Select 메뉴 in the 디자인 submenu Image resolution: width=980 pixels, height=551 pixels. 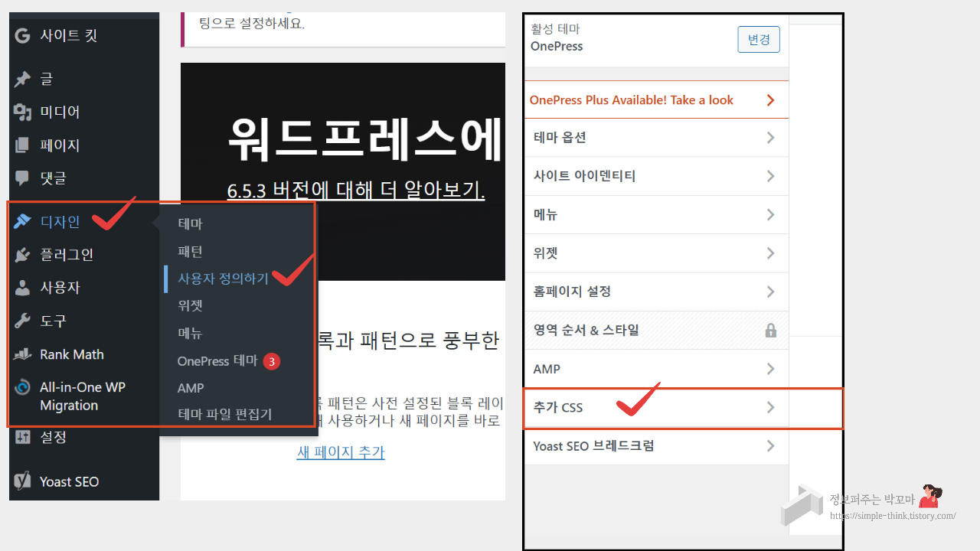coord(190,333)
